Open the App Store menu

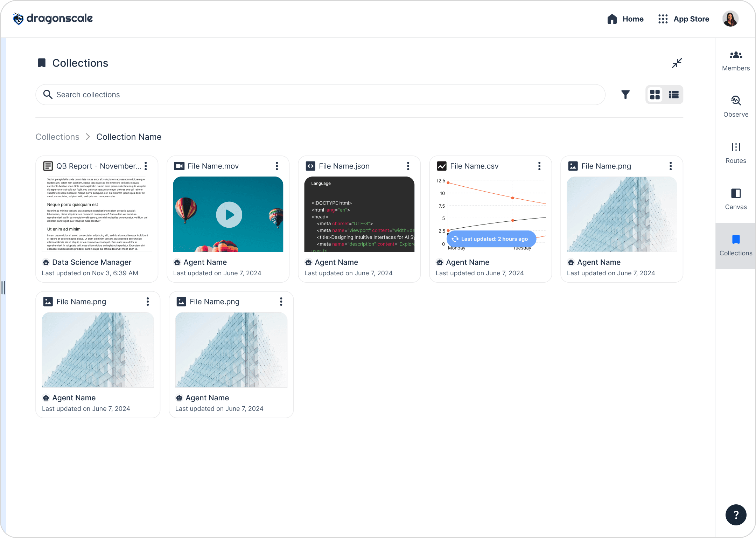pos(684,19)
